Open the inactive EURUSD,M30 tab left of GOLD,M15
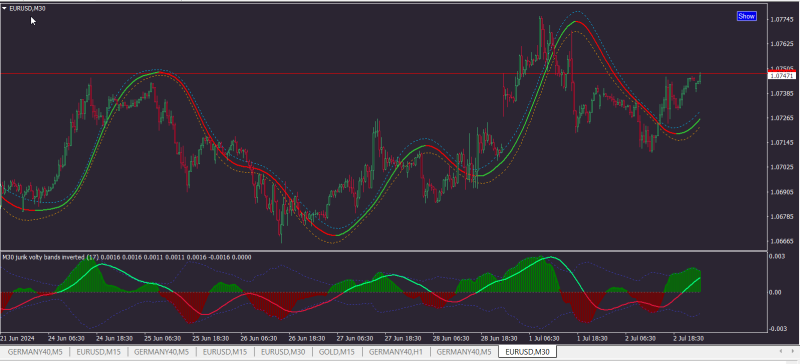The width and height of the screenshot is (800, 364). tap(283, 352)
